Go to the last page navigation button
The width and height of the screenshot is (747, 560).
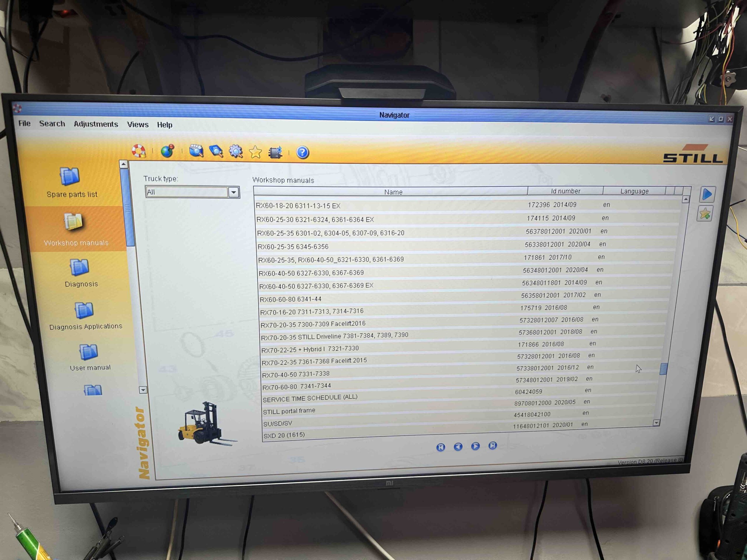492,446
